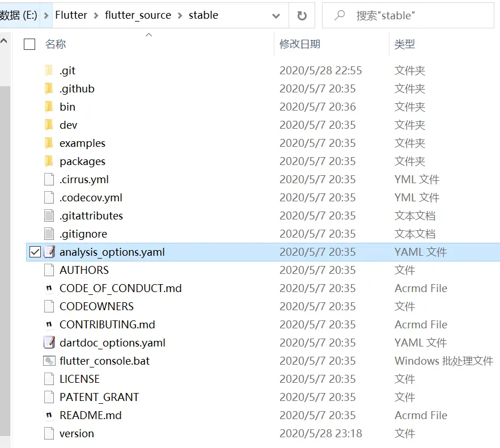This screenshot has width=500, height=448.
Task: Click the dartdoc_options.yaml file icon
Action: click(x=49, y=343)
